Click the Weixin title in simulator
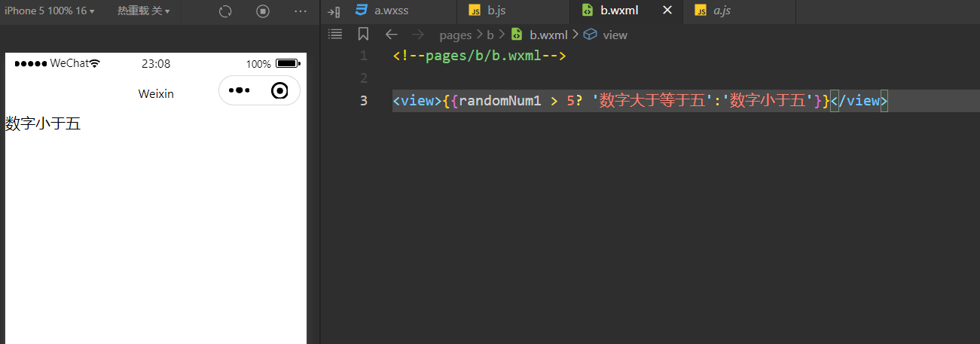980x344 pixels. point(156,93)
